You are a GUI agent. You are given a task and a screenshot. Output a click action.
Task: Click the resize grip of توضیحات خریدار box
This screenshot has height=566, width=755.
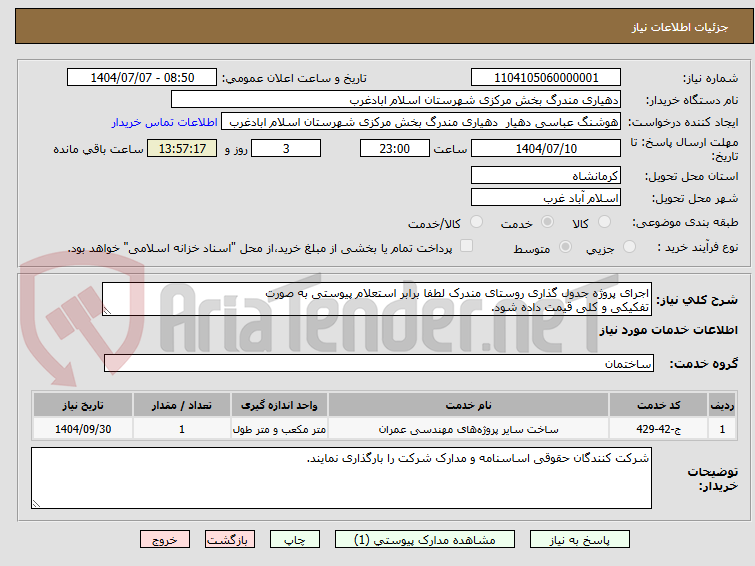pos(36,503)
